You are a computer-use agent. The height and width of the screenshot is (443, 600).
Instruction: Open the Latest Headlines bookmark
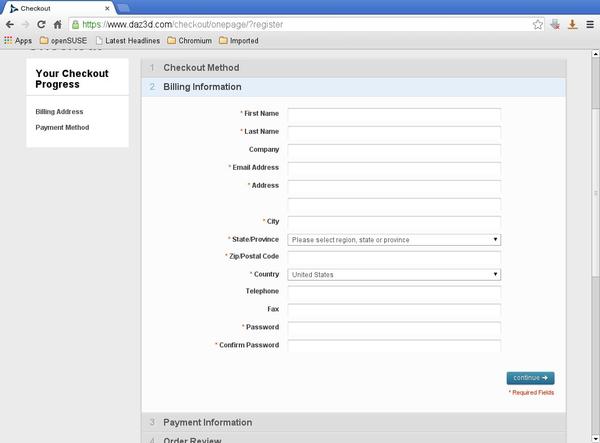pyautogui.click(x=131, y=41)
